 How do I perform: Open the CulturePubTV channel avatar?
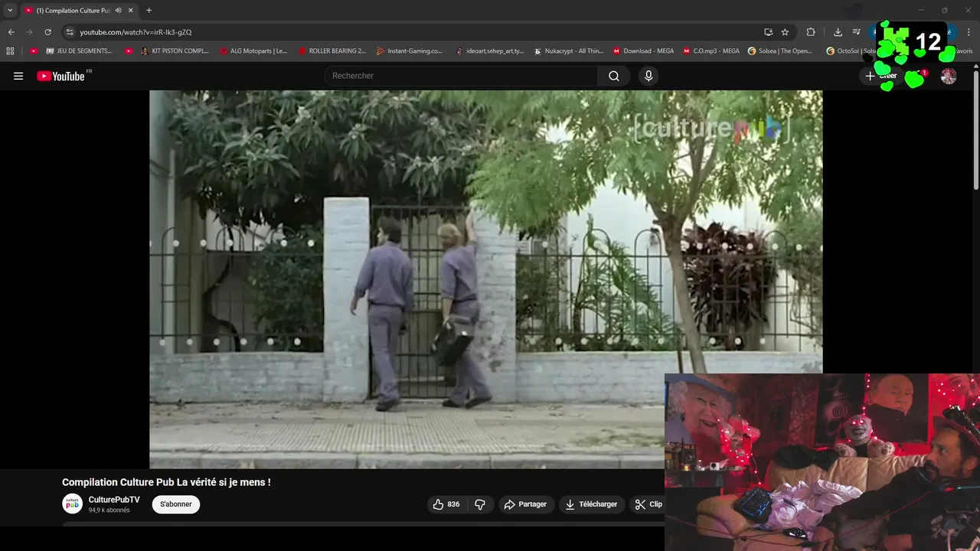(x=72, y=504)
